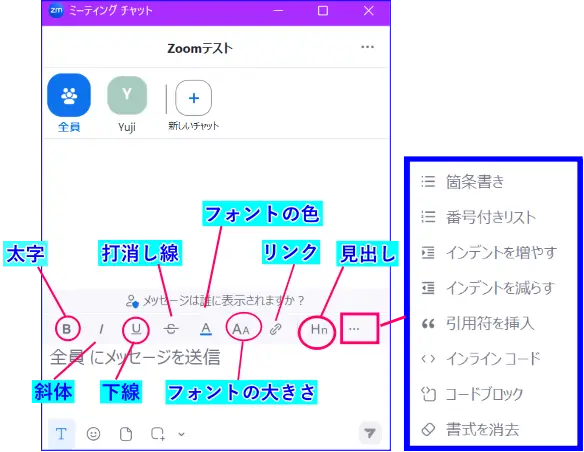Open the font color A icon

pos(206,329)
